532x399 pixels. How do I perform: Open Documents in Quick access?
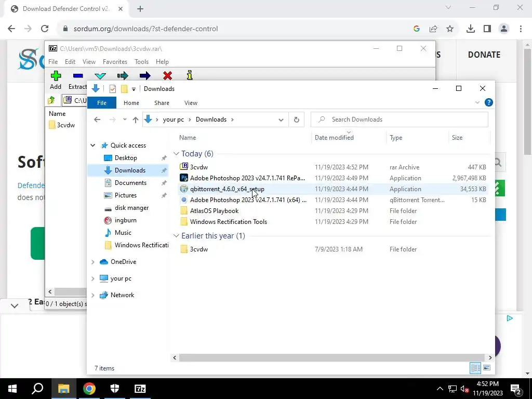click(130, 182)
